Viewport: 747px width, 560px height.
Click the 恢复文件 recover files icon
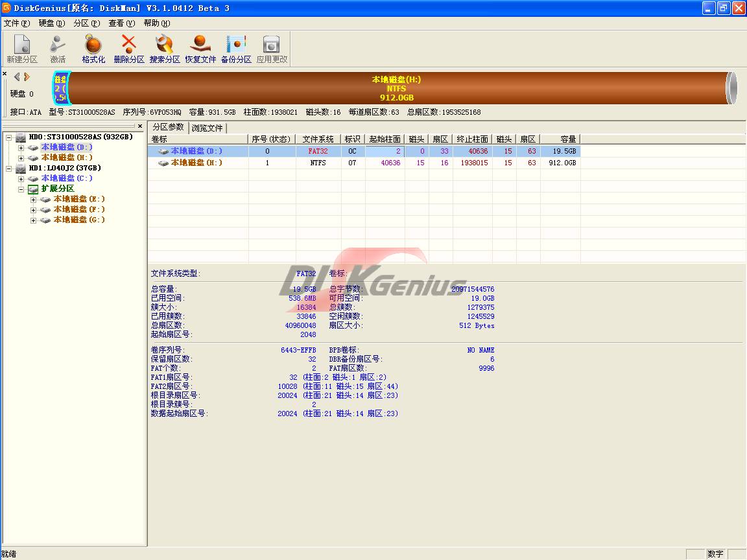200,49
